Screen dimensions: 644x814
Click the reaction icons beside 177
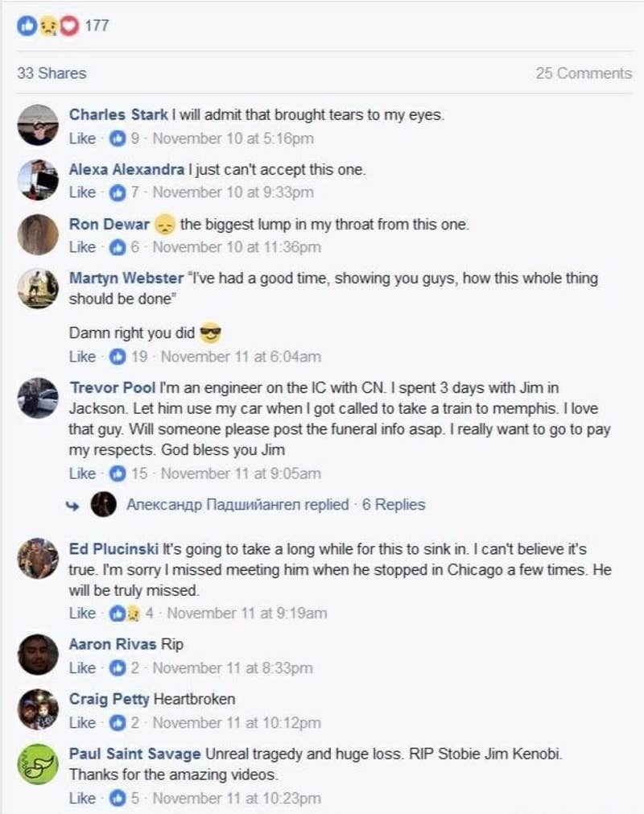[x=47, y=26]
